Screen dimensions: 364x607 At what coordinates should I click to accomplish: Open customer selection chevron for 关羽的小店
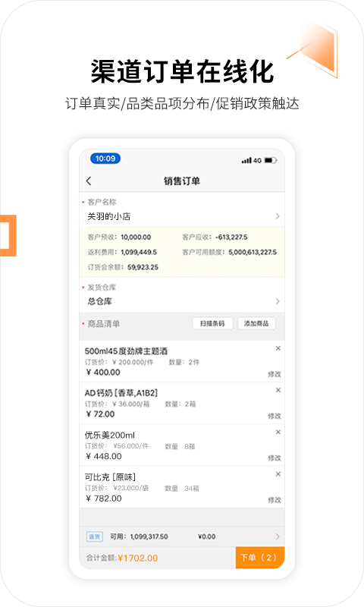(x=278, y=216)
